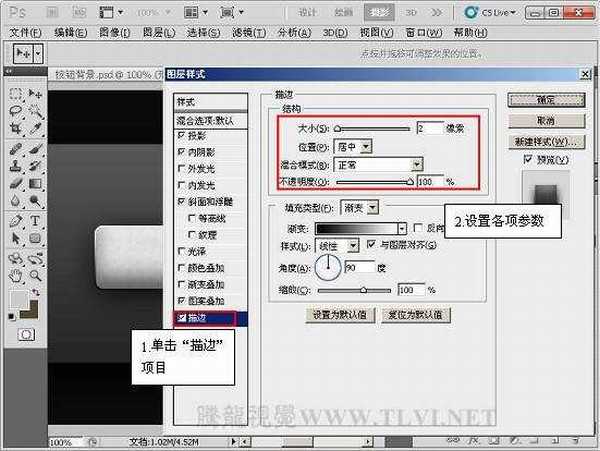Click the 取消 (Cancel) button
Image resolution: width=600 pixels, height=451 pixels.
point(545,120)
